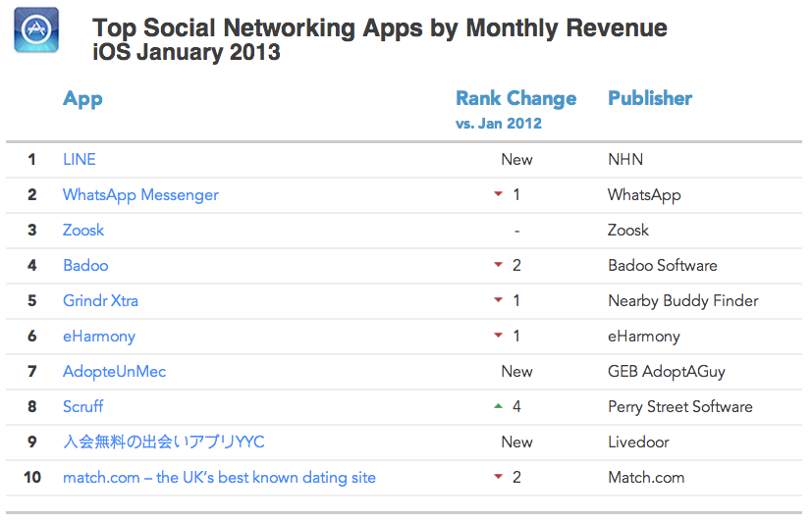Click the App Store icon in the header
Image resolution: width=812 pixels, height=521 pixels.
pos(36,30)
